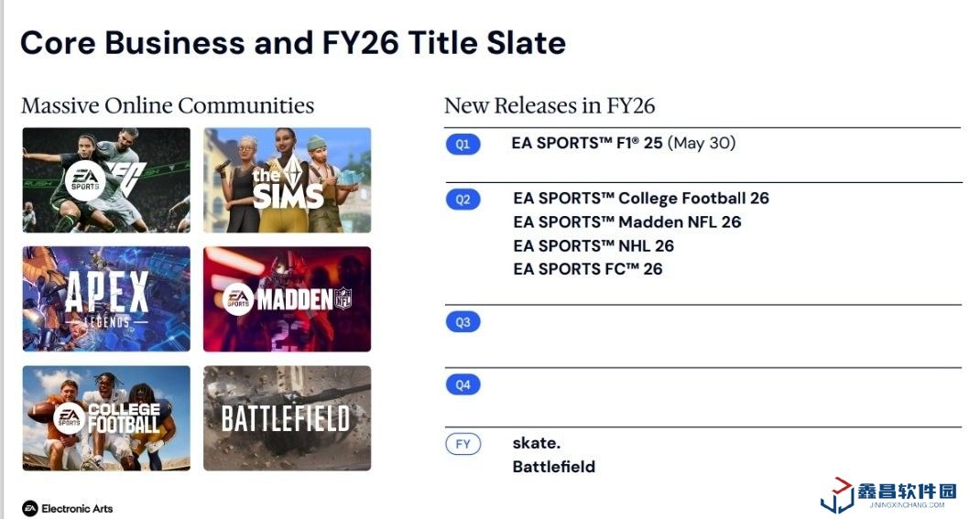980x519 pixels.
Task: Click the Q2 quarter badge
Action: (x=463, y=200)
